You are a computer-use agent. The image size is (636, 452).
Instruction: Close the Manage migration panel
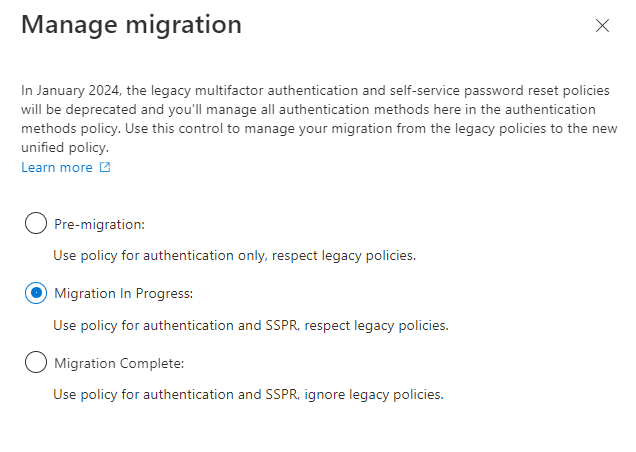(602, 26)
